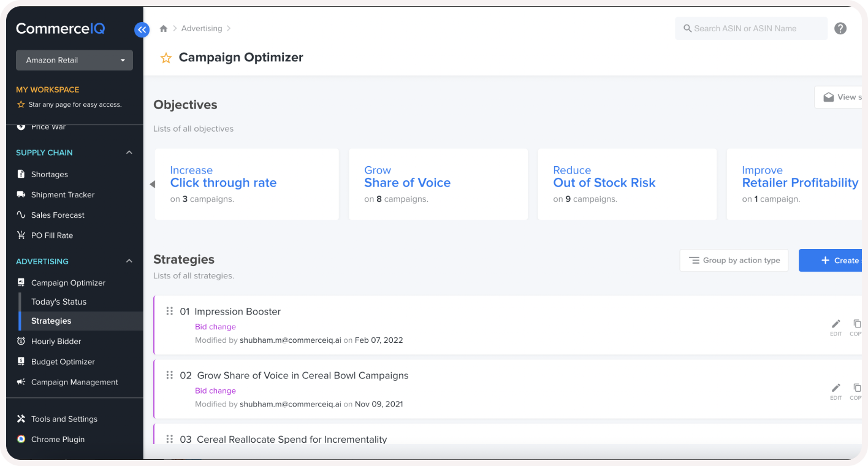The height and width of the screenshot is (466, 868).
Task: Click the home icon in the breadcrumb
Action: pos(164,29)
